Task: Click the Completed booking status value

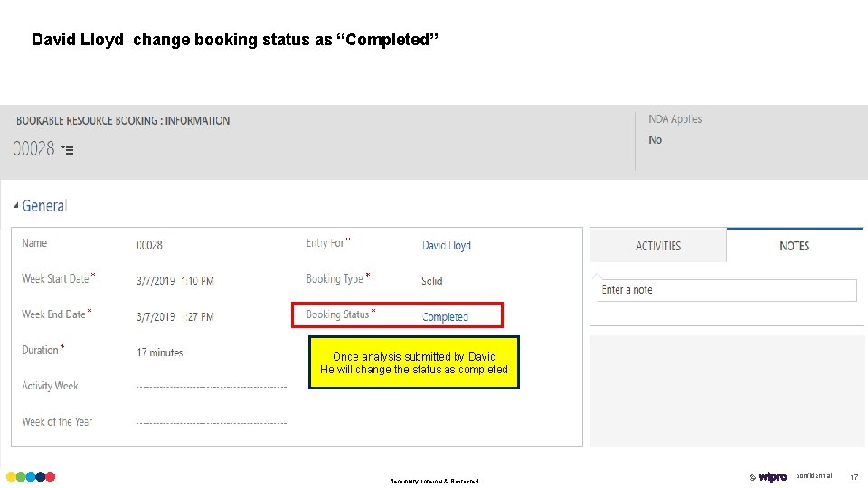Action: (x=445, y=317)
